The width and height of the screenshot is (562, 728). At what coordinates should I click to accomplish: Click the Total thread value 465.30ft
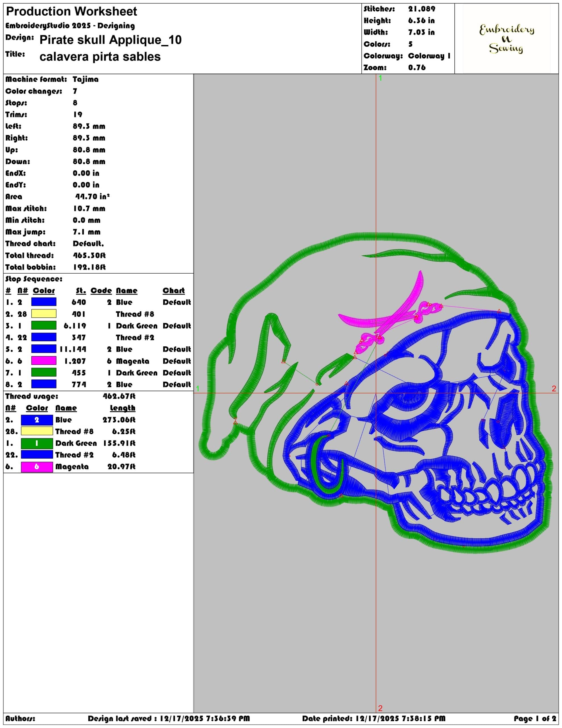89,255
